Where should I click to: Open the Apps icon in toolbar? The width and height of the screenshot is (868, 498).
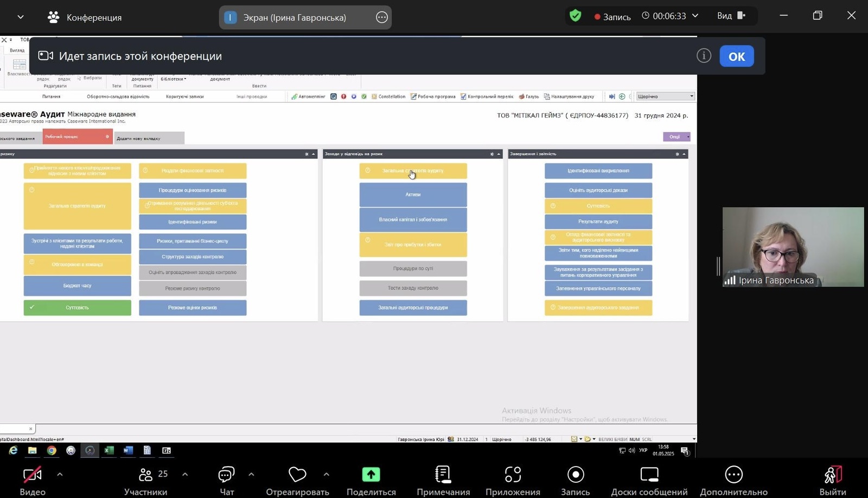click(x=513, y=475)
